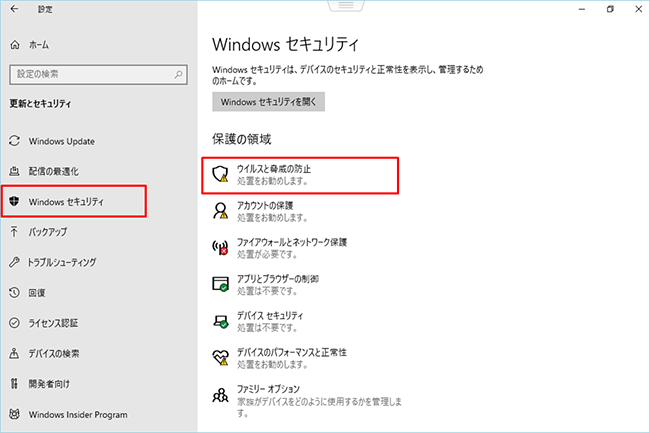Click the Home house icon
This screenshot has width=650, height=433.
point(15,45)
